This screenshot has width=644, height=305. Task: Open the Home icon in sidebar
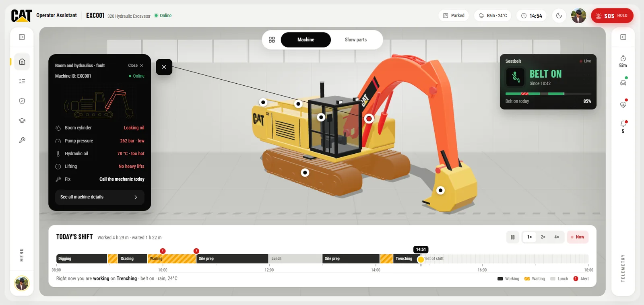pos(22,62)
